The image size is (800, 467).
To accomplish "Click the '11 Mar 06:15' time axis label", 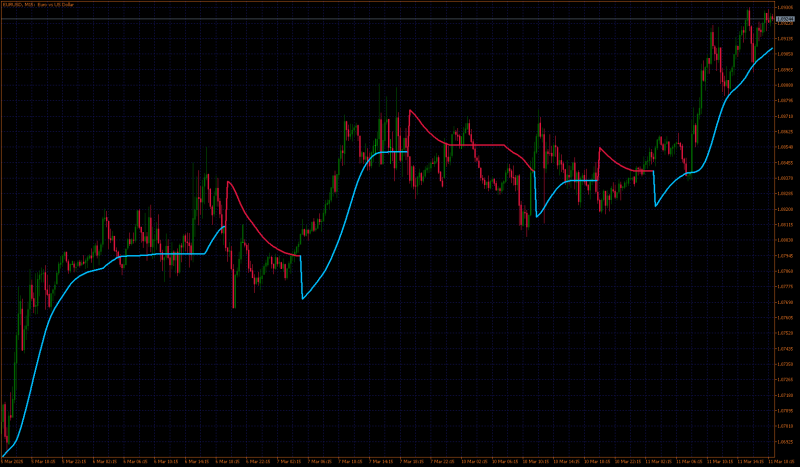I will (x=688, y=461).
